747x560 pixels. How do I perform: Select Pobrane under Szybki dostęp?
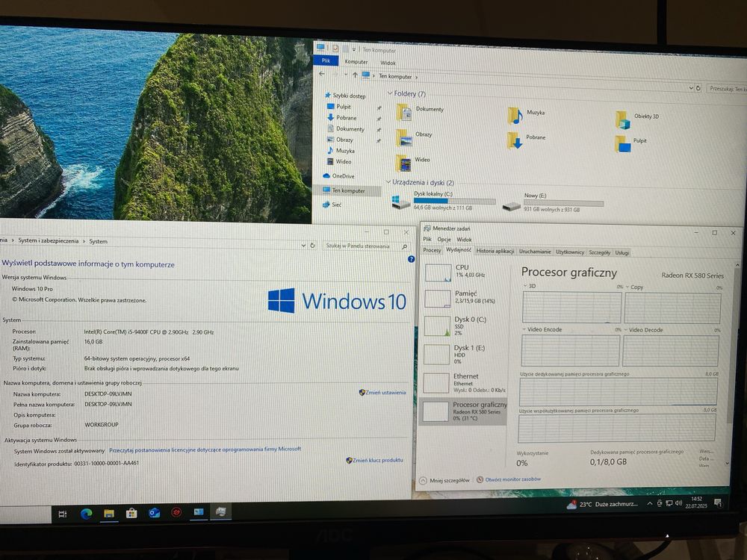coord(341,118)
